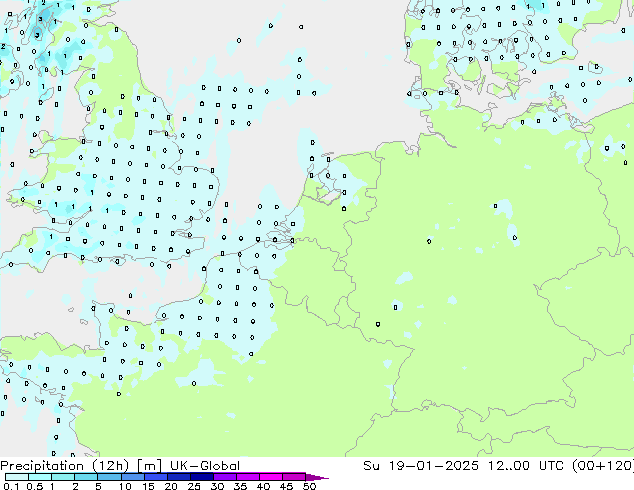Click the legend value "45"

pyautogui.click(x=286, y=486)
